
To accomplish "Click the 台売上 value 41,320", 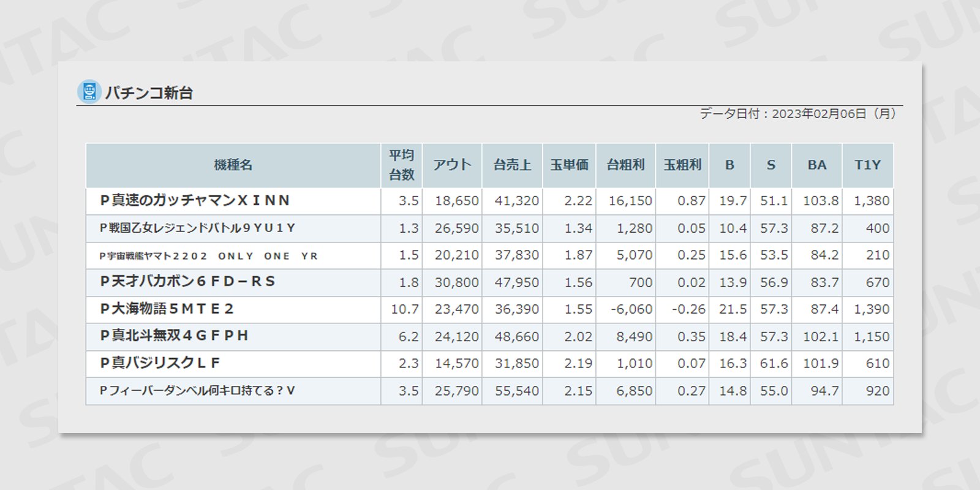I will 517,201.
